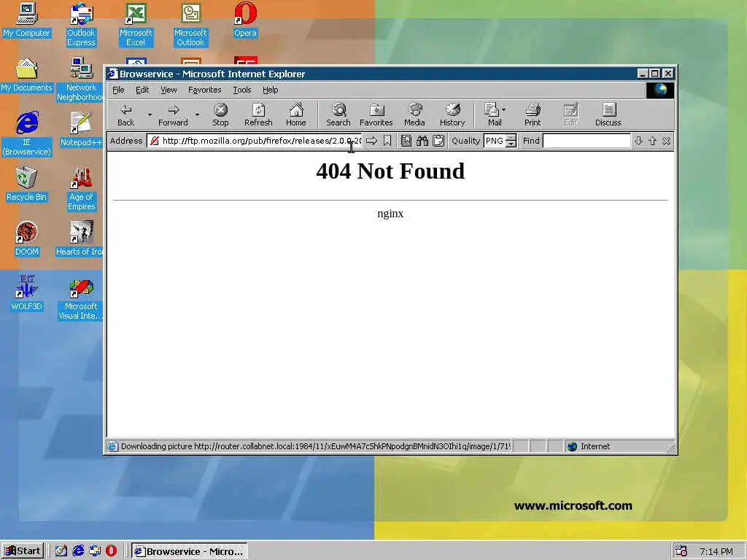Click the 'nginx' text on the page
The image size is (747, 560).
coord(390,214)
